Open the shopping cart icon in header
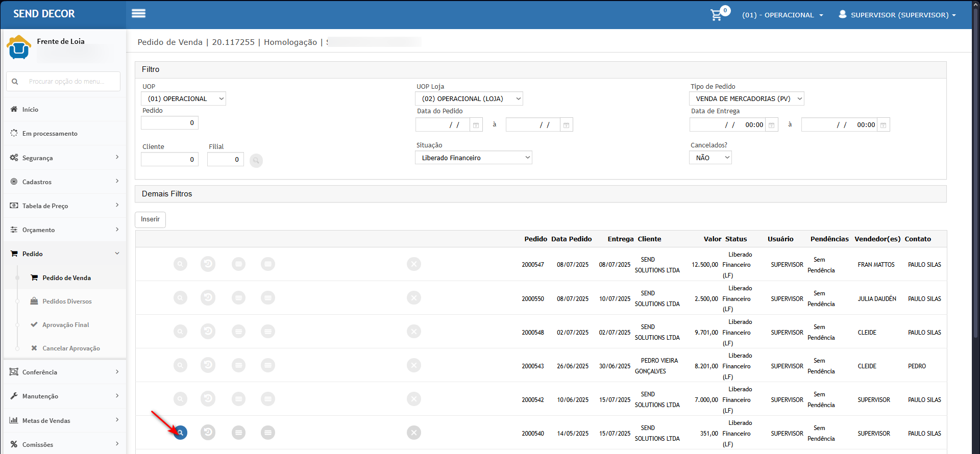This screenshot has width=980, height=454. pyautogui.click(x=717, y=15)
